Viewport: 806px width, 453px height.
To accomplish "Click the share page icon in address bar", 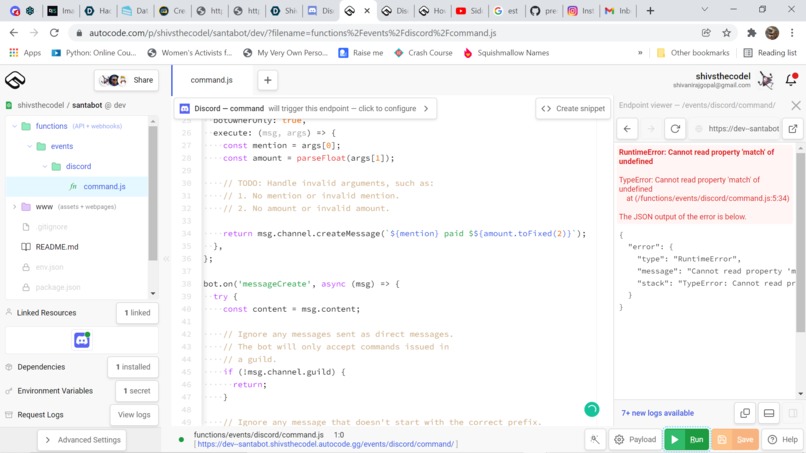I will [x=706, y=33].
